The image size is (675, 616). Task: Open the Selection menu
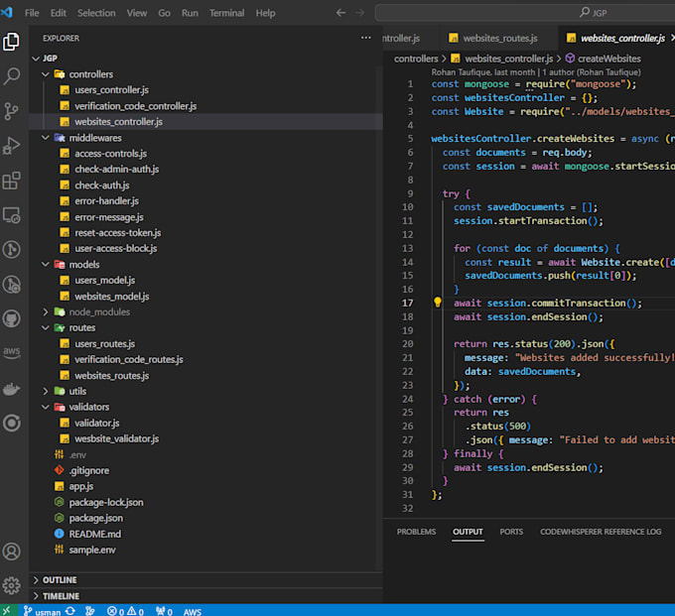coord(96,13)
